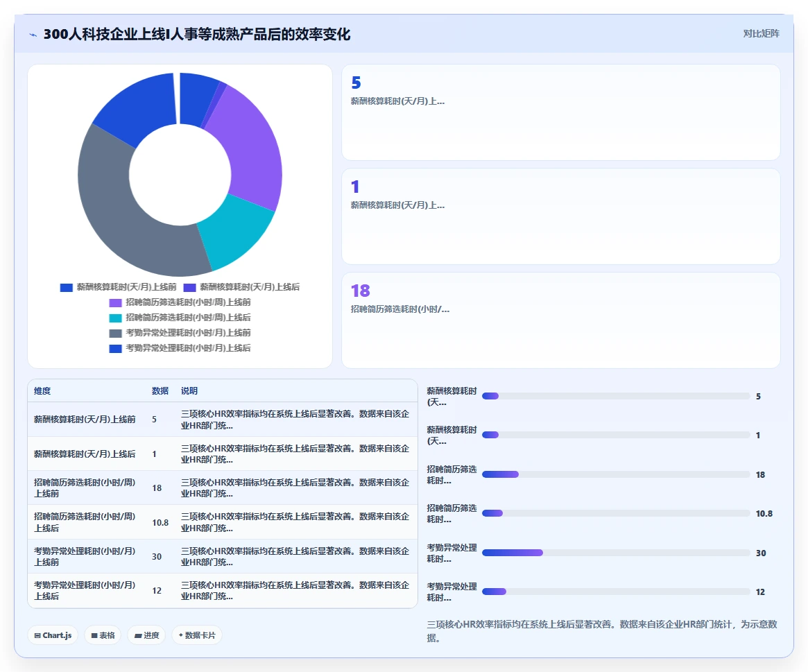Toggle legend item 招聘简历筛选耗时(小时/周)上线前
This screenshot has height=672, width=808.
180,302
